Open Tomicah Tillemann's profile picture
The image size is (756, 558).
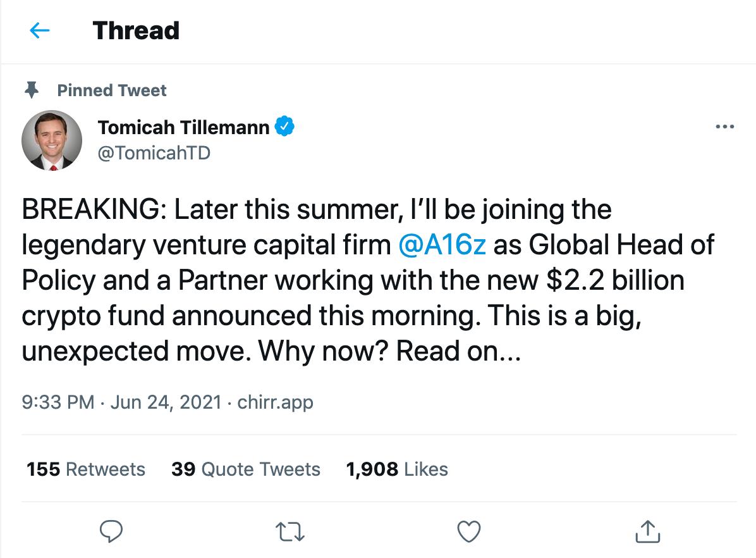pyautogui.click(x=52, y=140)
